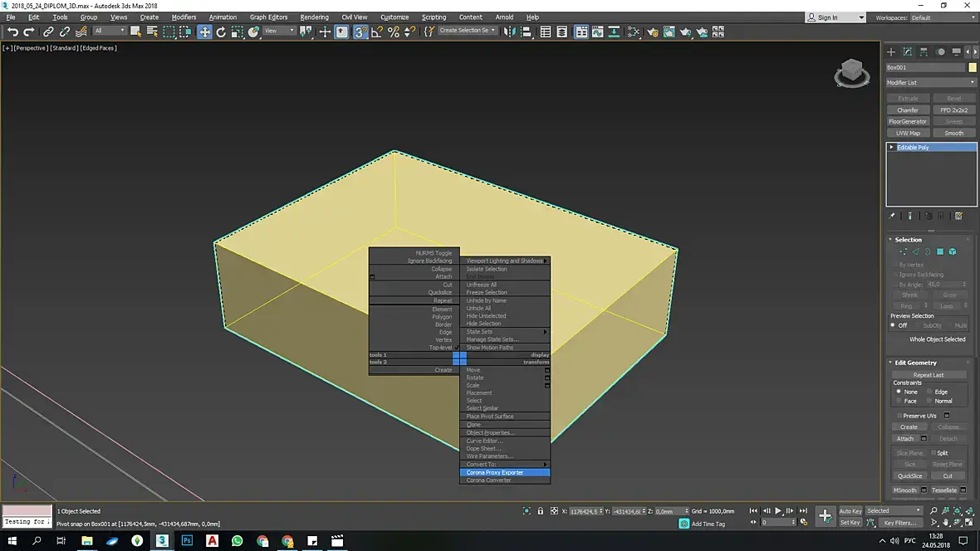Viewport: 980px width, 551px height.
Task: Enable the Preserve UVs checkbox
Action: click(899, 416)
